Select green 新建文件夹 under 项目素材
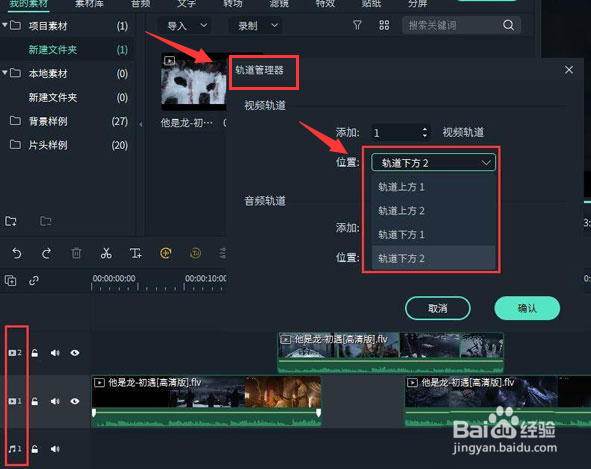591x469 pixels. (x=53, y=49)
